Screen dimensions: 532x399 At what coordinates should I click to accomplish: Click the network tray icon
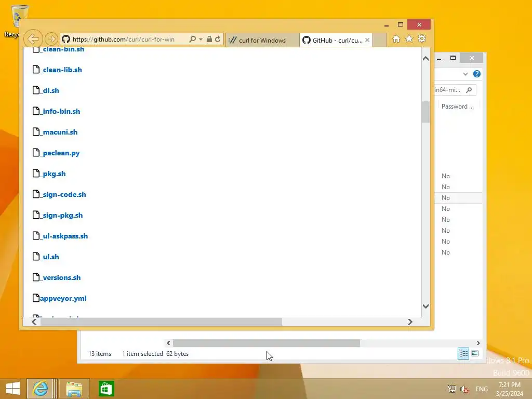pos(451,389)
